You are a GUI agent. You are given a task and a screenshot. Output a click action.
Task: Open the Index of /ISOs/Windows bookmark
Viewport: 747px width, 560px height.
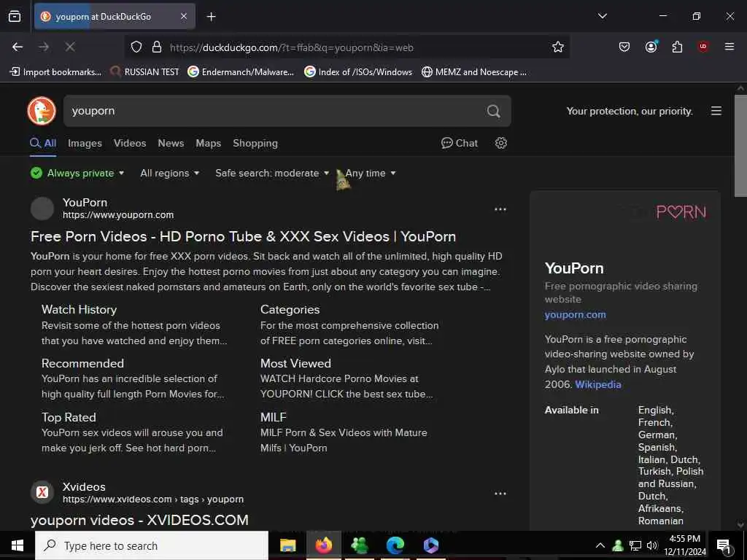[358, 72]
